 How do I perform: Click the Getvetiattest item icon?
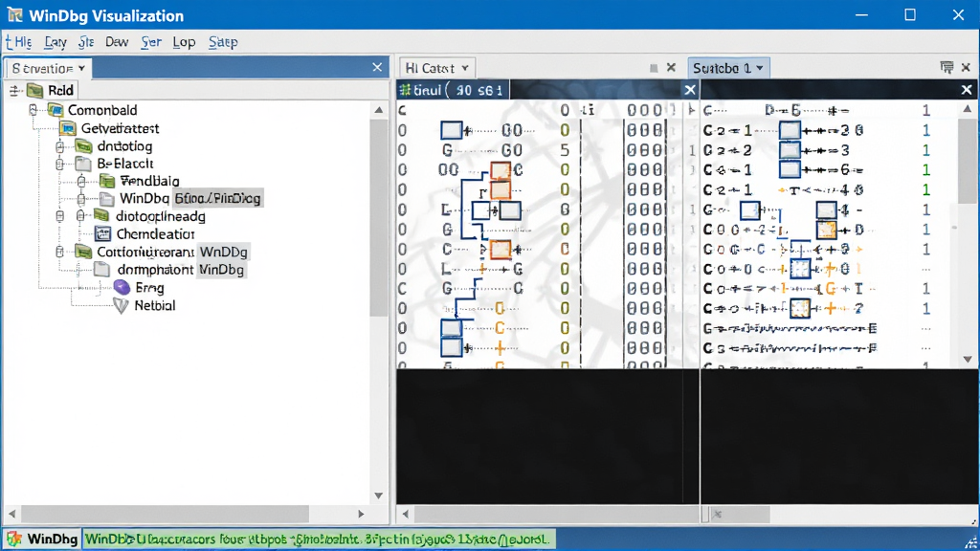(x=68, y=129)
